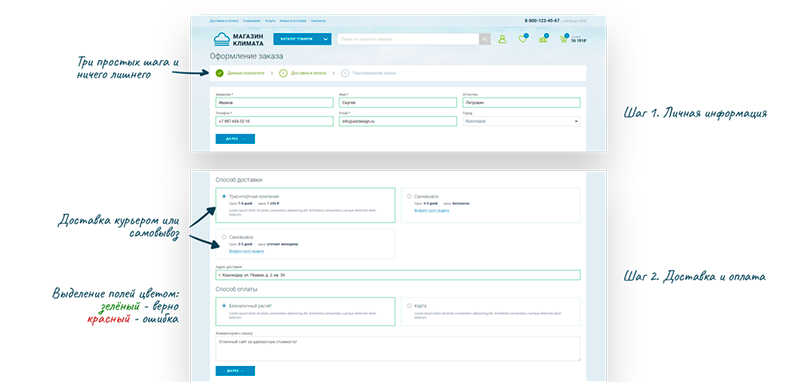Open the Краснодар city dropdown
The height and width of the screenshot is (382, 800).
[x=521, y=121]
